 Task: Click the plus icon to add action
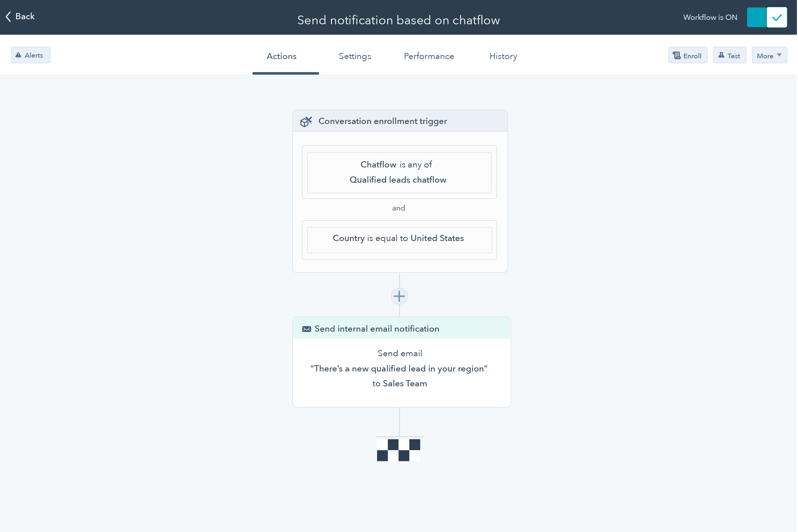click(x=399, y=296)
